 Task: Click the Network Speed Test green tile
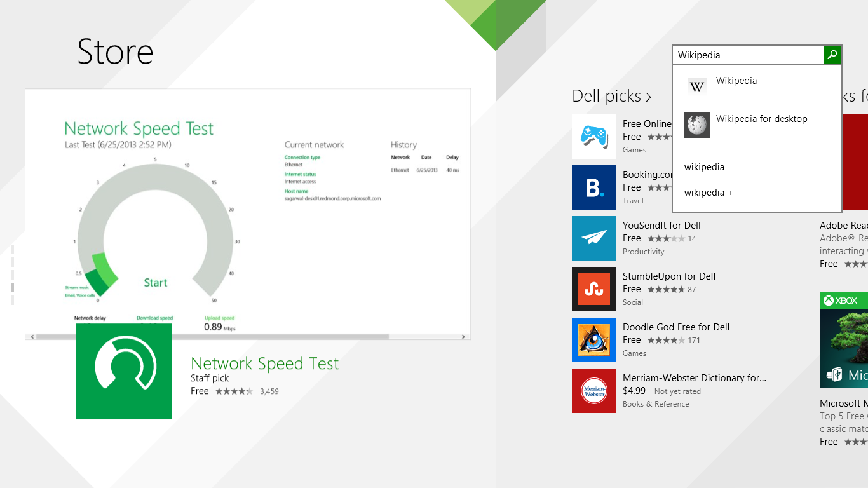pos(124,371)
